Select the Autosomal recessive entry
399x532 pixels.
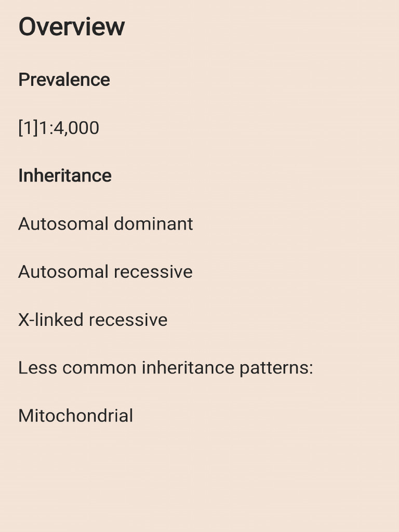point(105,272)
